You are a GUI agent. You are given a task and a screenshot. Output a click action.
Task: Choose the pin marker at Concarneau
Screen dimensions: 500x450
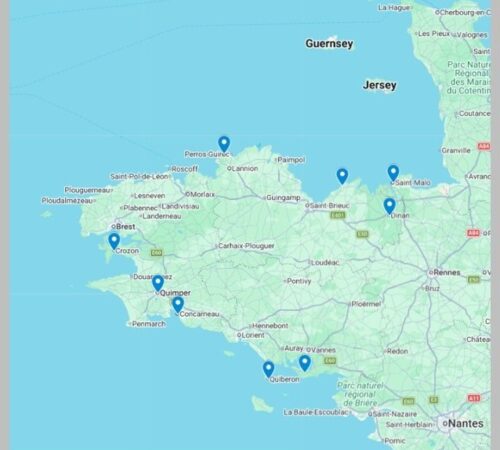pyautogui.click(x=178, y=305)
